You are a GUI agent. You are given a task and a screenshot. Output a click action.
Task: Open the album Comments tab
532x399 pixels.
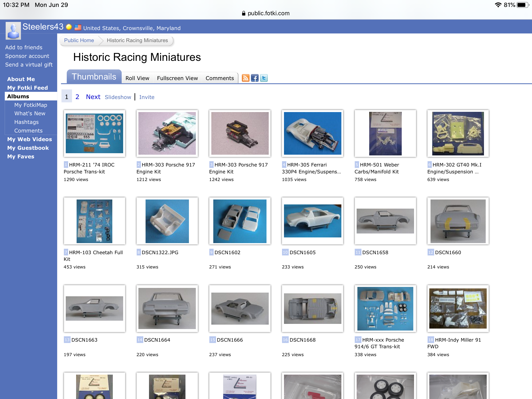click(220, 78)
